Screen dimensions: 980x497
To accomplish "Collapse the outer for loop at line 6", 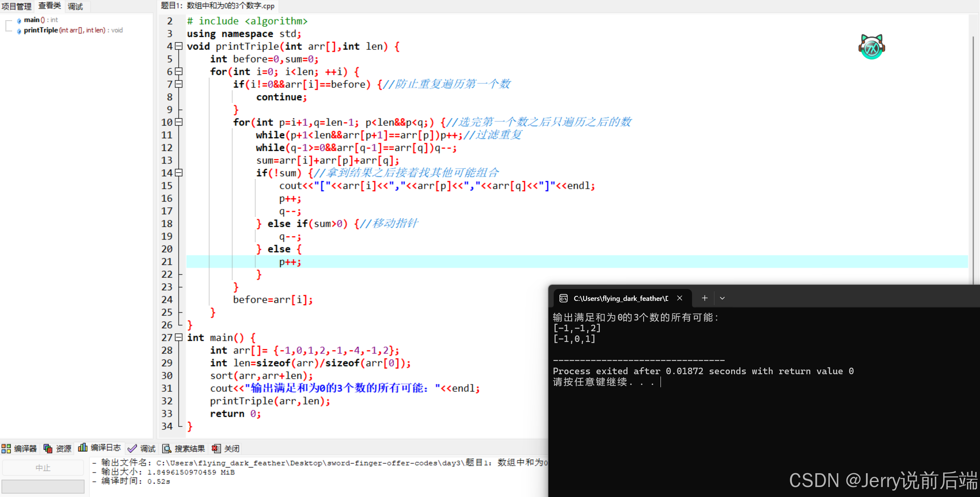I will [179, 71].
